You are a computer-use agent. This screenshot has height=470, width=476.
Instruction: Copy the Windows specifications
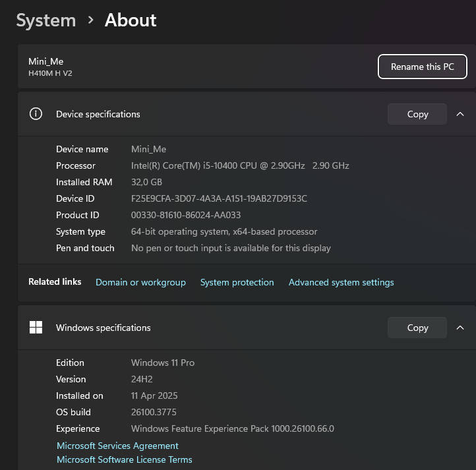point(417,328)
